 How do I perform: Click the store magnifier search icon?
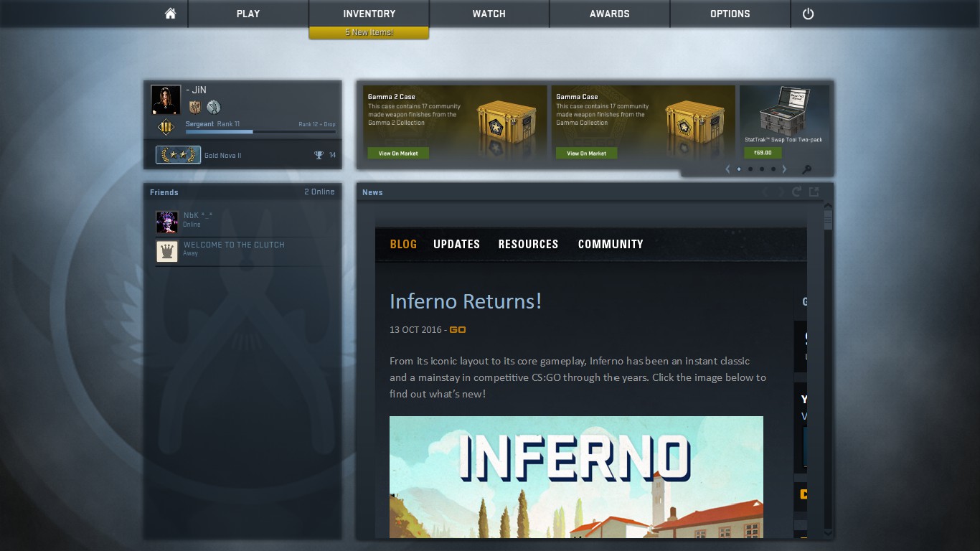807,170
